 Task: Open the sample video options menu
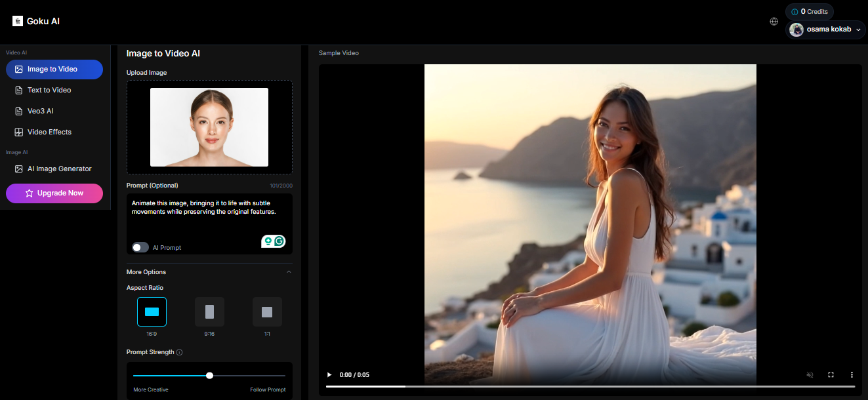[852, 374]
